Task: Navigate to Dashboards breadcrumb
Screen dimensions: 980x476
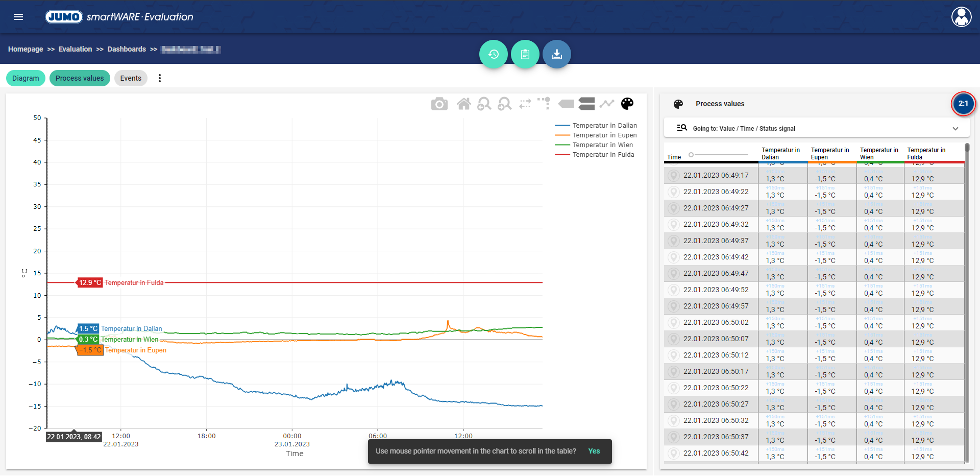Action: [127, 49]
